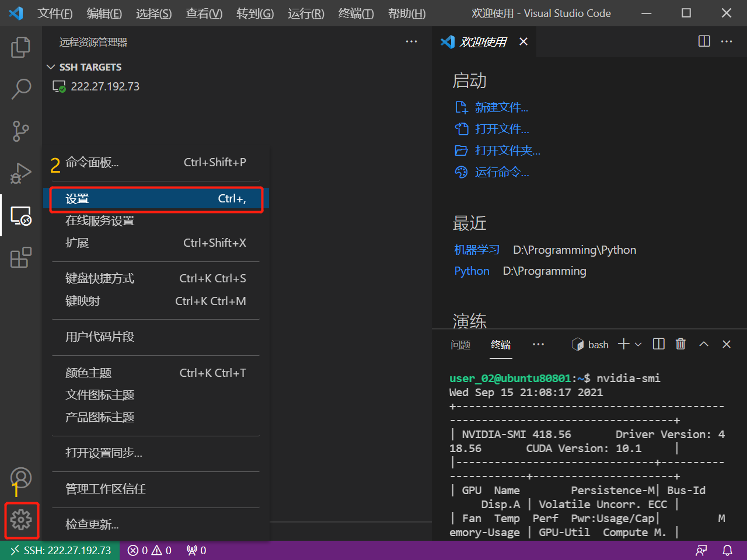Kill the terminal using the trash icon

pos(680,344)
